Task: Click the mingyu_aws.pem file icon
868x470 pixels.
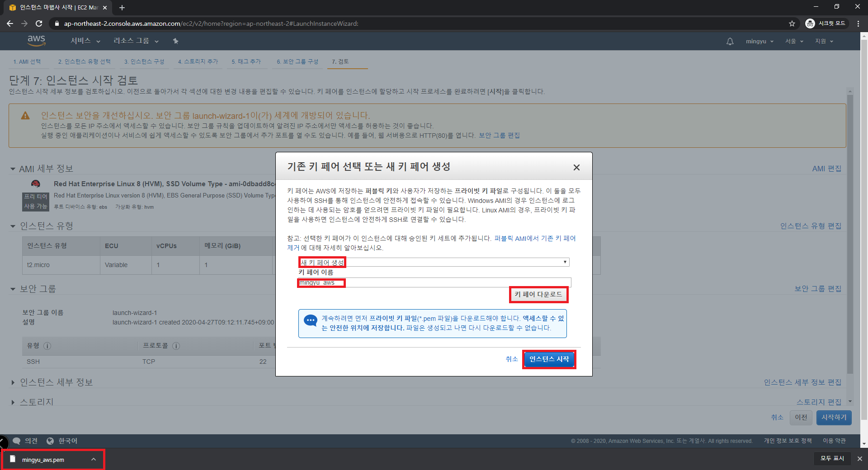Action: (x=13, y=459)
